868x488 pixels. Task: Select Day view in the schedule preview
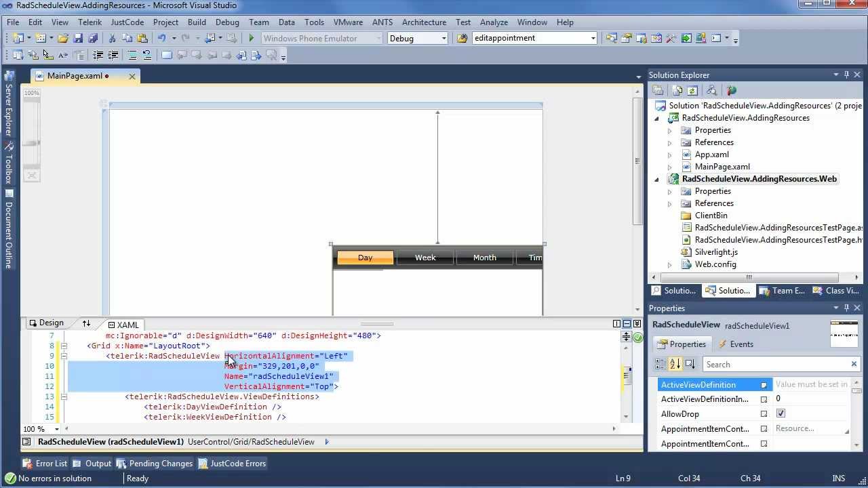click(365, 258)
